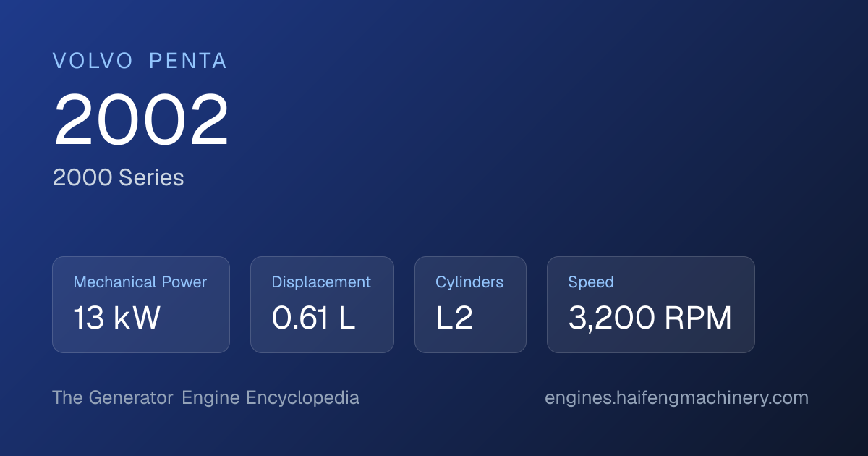Visit the engines.haifengmachinery.com link

click(x=676, y=398)
